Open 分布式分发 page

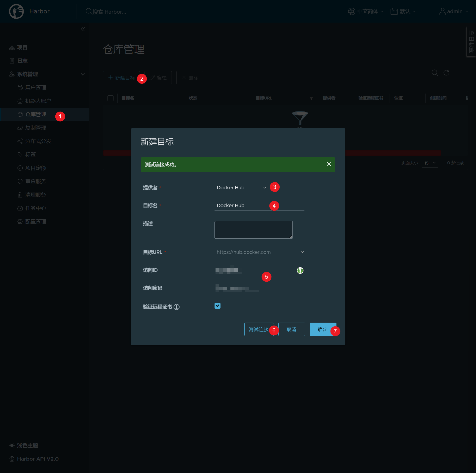tap(38, 141)
